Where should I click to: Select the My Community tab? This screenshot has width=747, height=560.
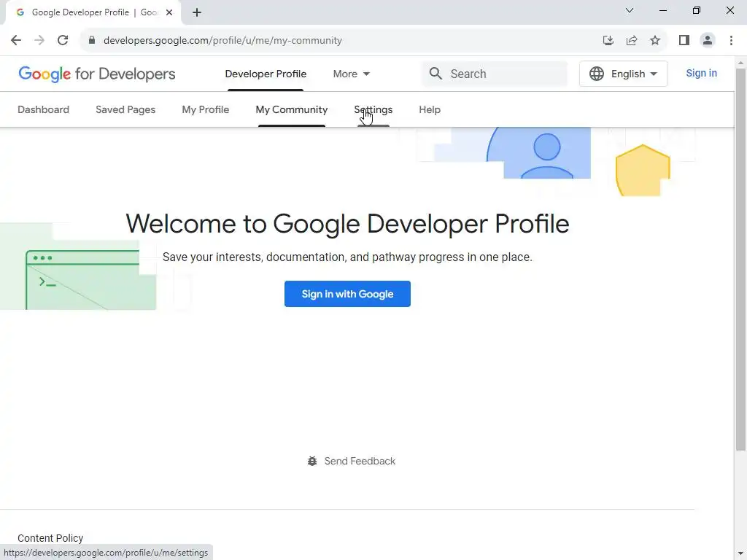pos(292,109)
